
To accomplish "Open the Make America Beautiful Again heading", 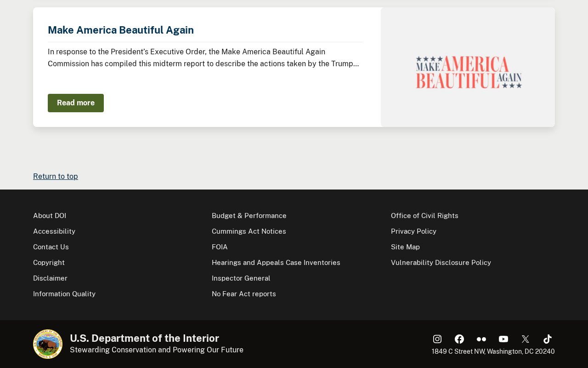I will pos(121,30).
